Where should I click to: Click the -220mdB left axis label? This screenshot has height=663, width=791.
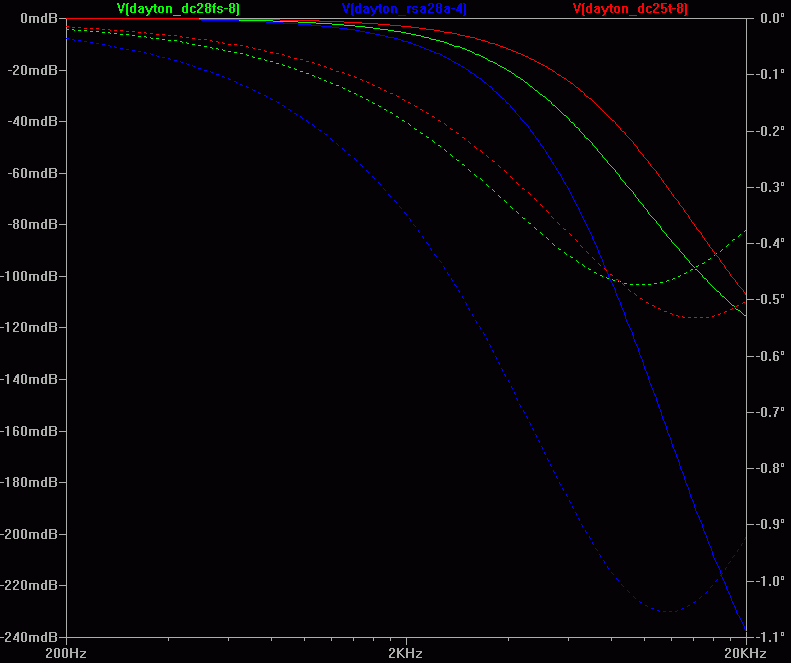tap(29, 585)
